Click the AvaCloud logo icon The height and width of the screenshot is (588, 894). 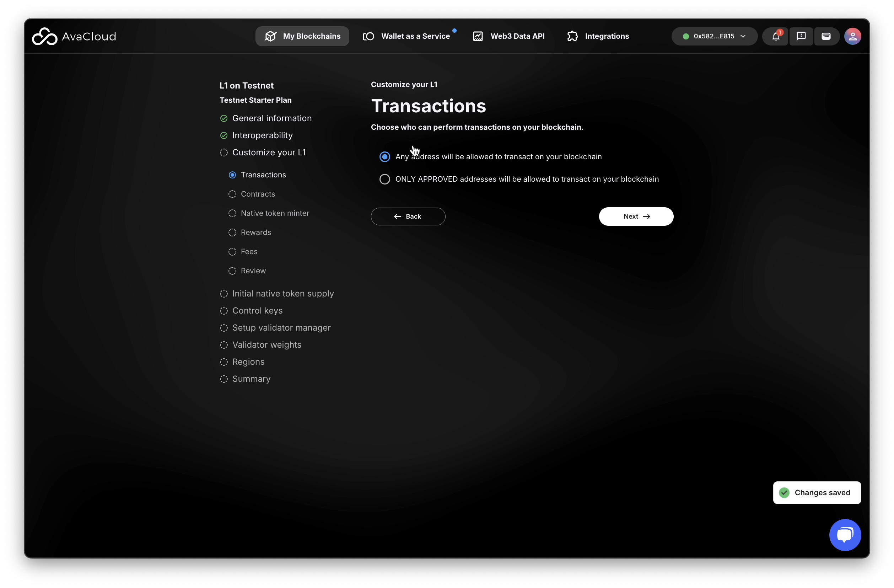44,37
